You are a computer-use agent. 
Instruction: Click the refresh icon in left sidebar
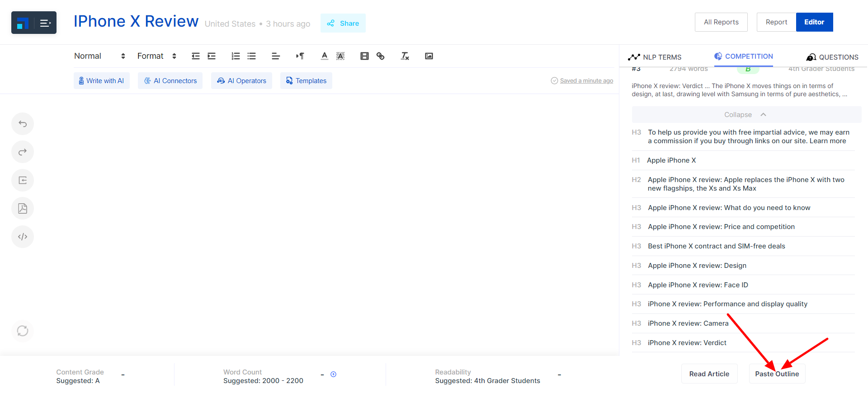coord(23,331)
